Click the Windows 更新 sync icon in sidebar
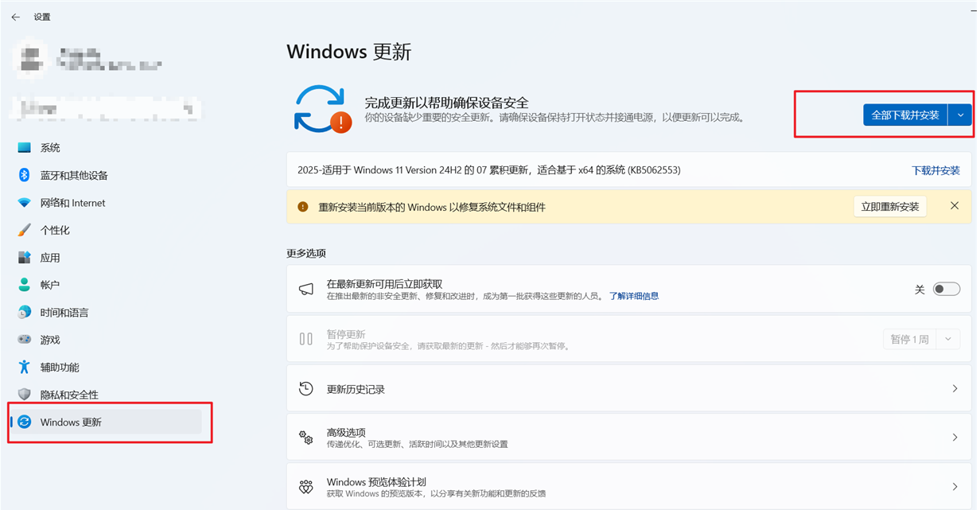The image size is (980, 510). click(x=25, y=422)
